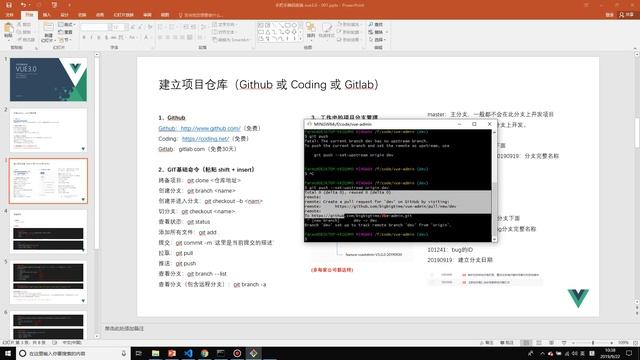Expand the slide layout (版式) dropdown
The width and height of the screenshot is (640, 360).
point(67,24)
